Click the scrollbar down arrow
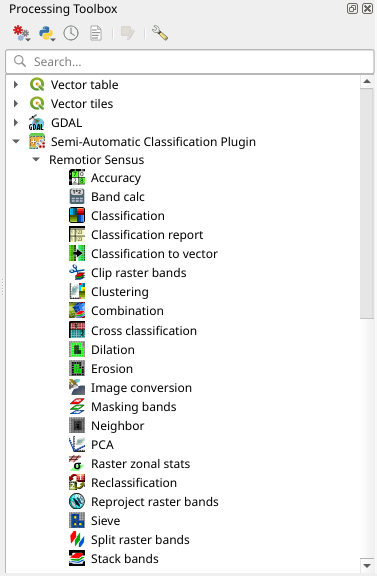Screen dimensions: 377x576 tap(367, 565)
